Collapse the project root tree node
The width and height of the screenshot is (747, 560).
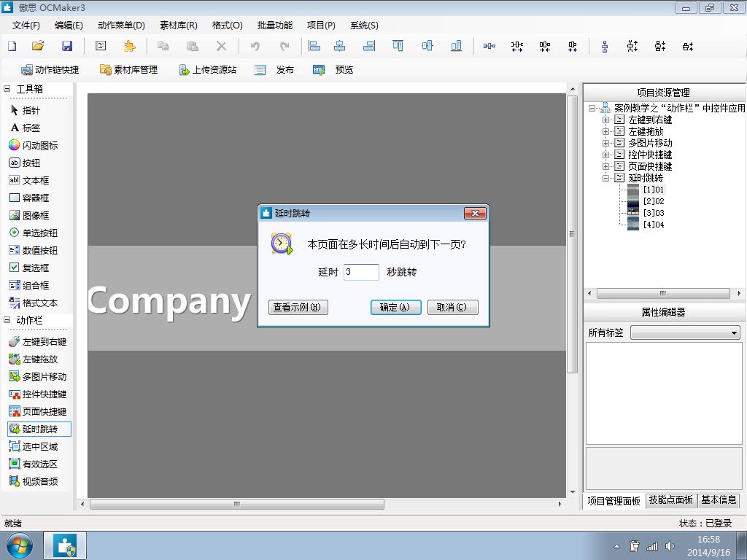click(x=592, y=108)
